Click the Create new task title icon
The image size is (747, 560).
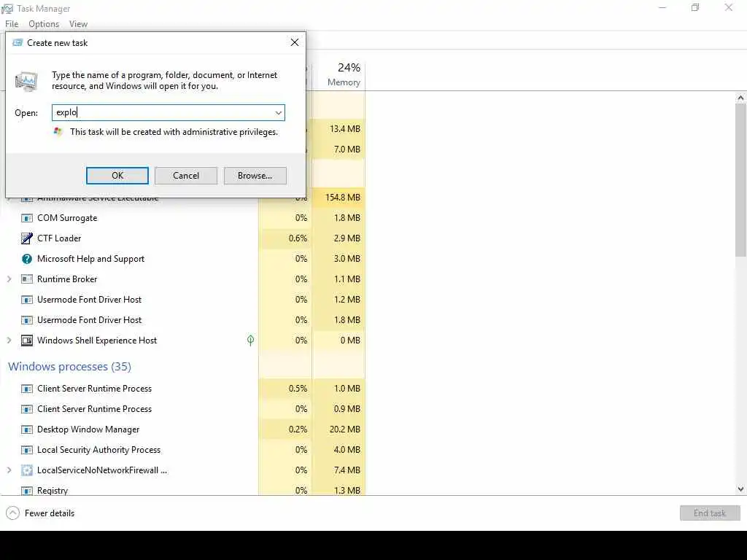(x=18, y=42)
